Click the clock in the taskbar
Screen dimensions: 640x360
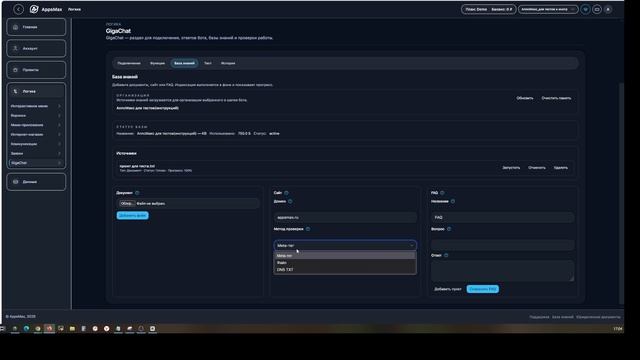(x=618, y=329)
